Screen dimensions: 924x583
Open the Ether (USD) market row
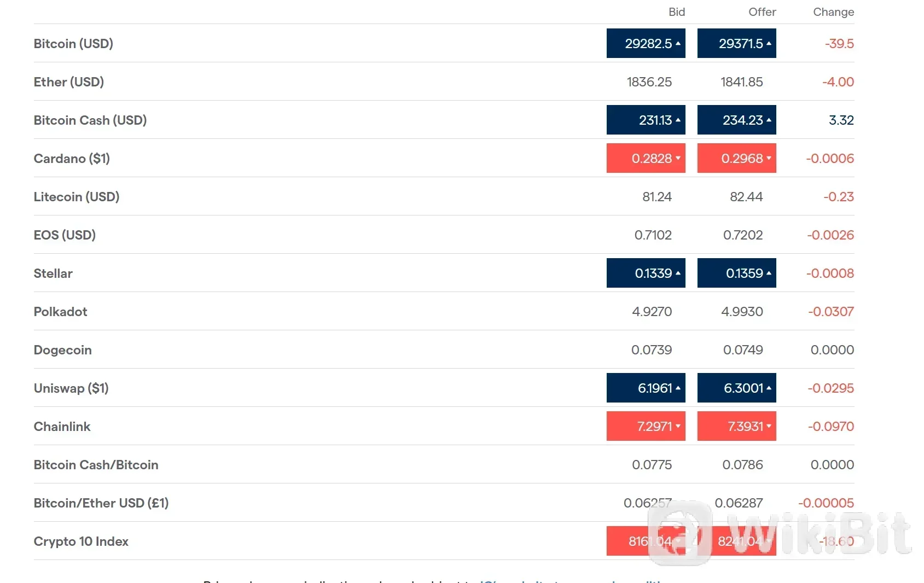click(444, 81)
